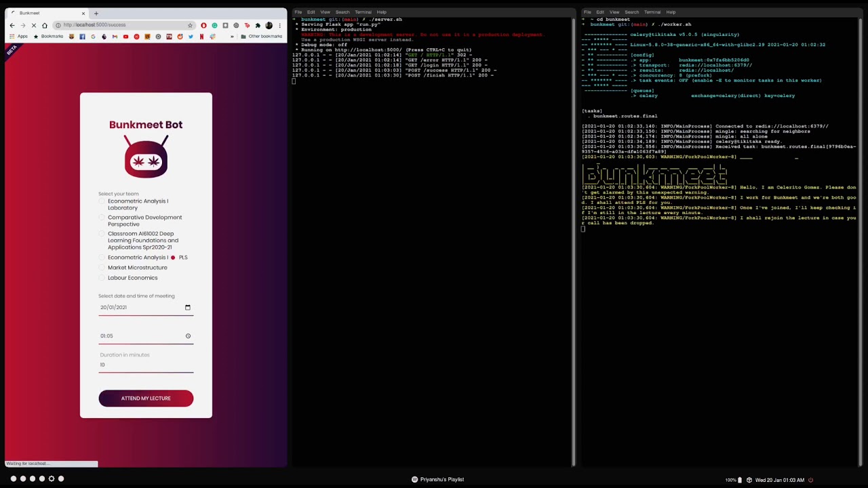Open the File menu in the worker terminal

(x=587, y=12)
